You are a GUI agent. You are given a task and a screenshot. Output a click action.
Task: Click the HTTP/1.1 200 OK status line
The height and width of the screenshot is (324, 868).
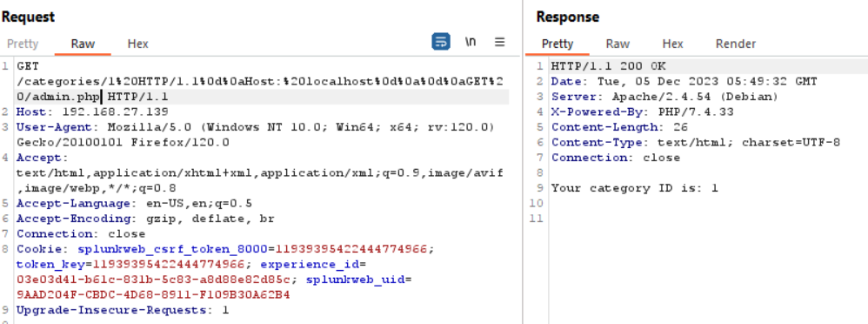point(608,66)
